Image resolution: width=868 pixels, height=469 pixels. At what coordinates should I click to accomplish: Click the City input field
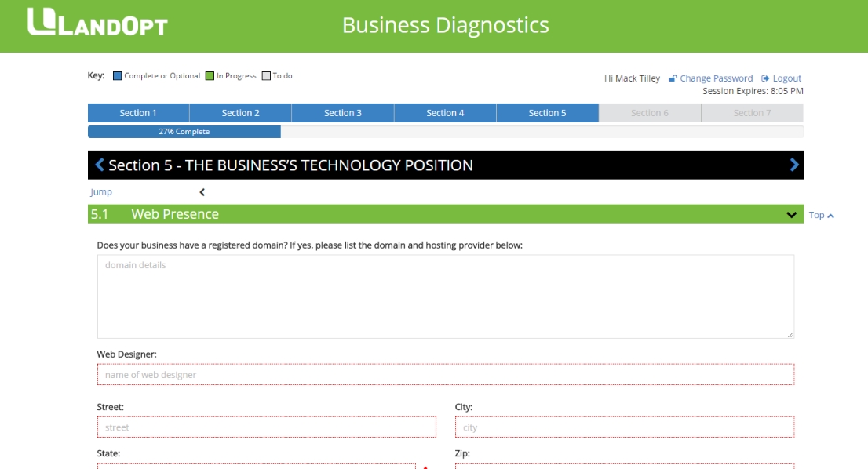pos(624,427)
